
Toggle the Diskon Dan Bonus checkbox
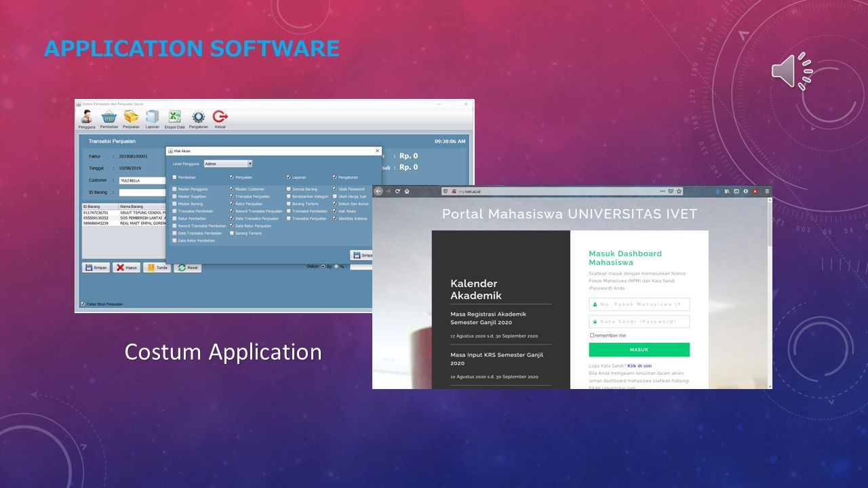[x=335, y=203]
